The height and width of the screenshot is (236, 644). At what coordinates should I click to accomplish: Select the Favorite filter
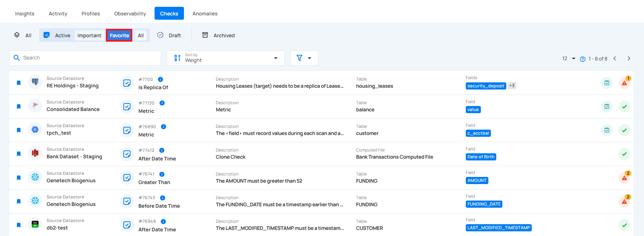(x=119, y=35)
